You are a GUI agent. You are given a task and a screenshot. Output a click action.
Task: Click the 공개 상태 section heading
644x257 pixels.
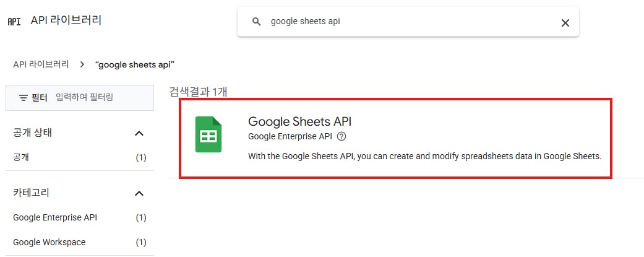[x=32, y=133]
